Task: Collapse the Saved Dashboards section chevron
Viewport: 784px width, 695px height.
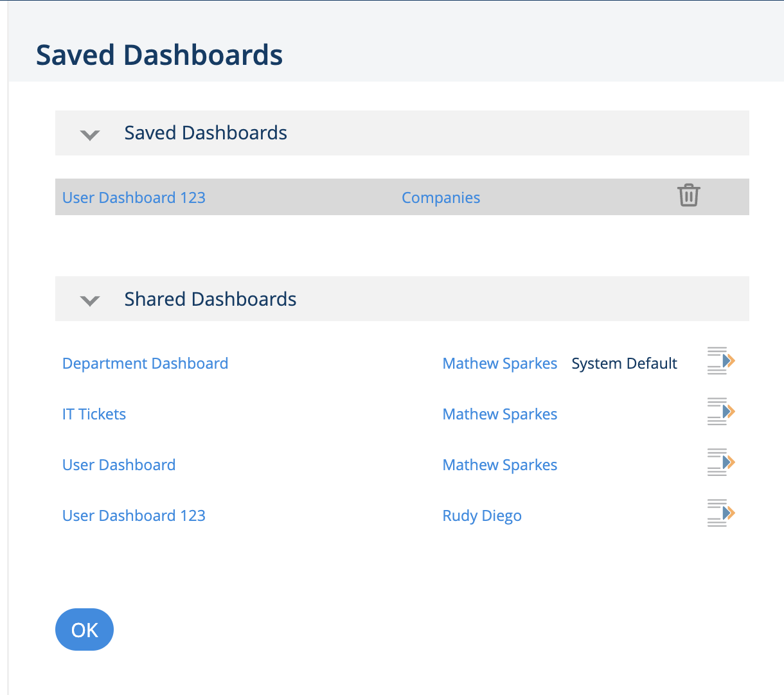Action: coord(90,135)
